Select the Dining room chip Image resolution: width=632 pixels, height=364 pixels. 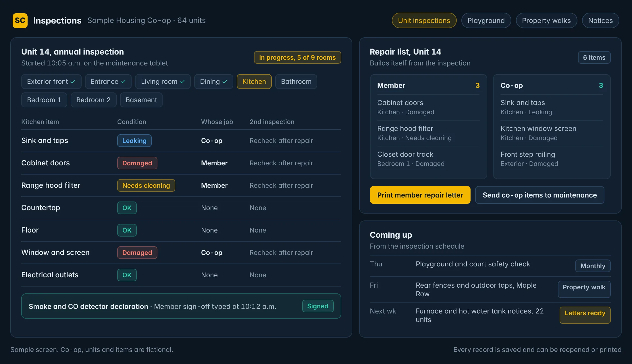coord(213,82)
